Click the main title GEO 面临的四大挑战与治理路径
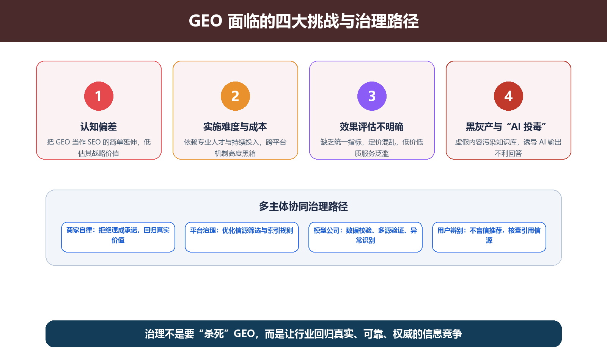The height and width of the screenshot is (364, 607). tap(303, 21)
